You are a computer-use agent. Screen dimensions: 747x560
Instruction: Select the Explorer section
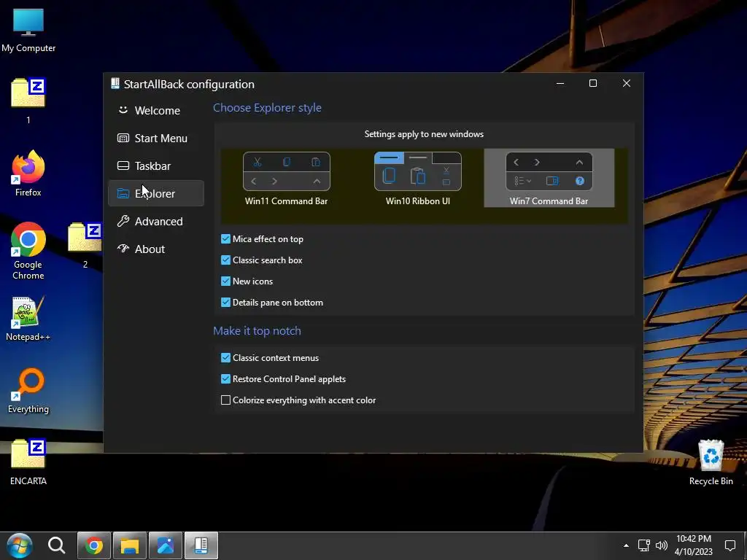click(156, 193)
